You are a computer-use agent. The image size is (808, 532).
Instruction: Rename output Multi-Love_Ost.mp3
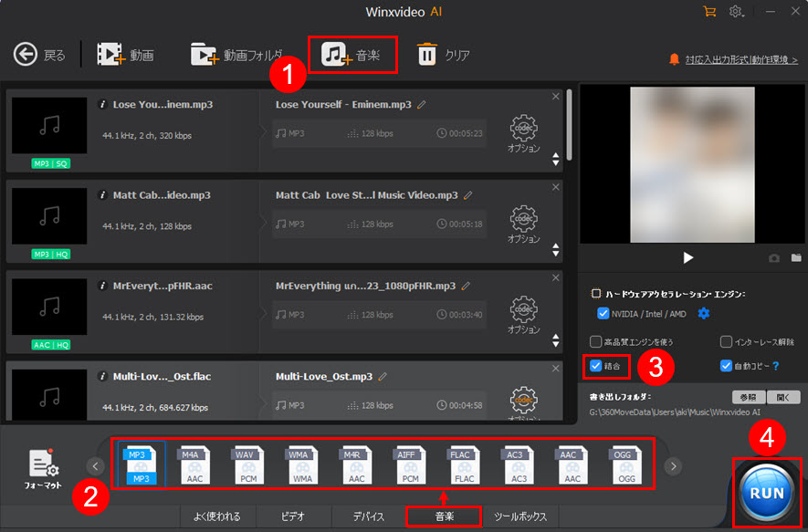tap(383, 377)
